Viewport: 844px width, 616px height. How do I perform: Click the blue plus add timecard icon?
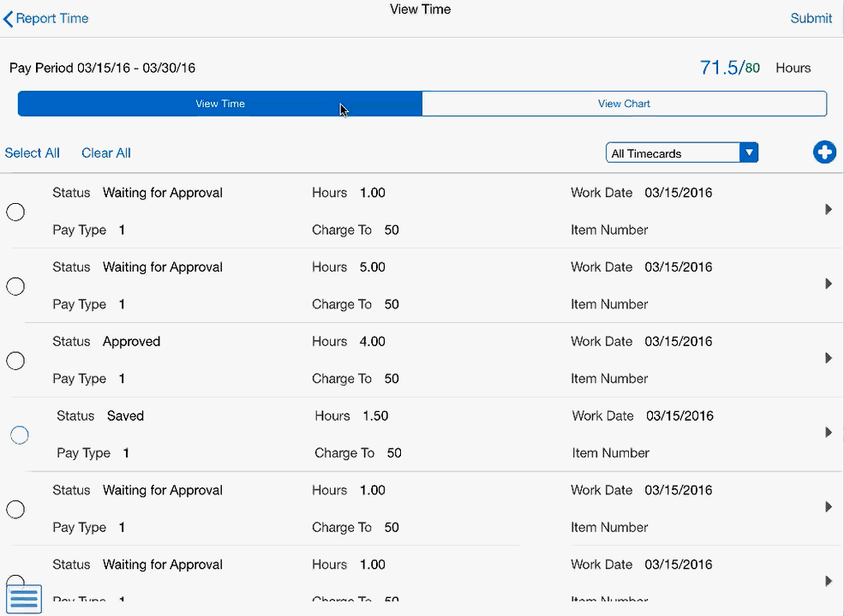click(x=824, y=153)
